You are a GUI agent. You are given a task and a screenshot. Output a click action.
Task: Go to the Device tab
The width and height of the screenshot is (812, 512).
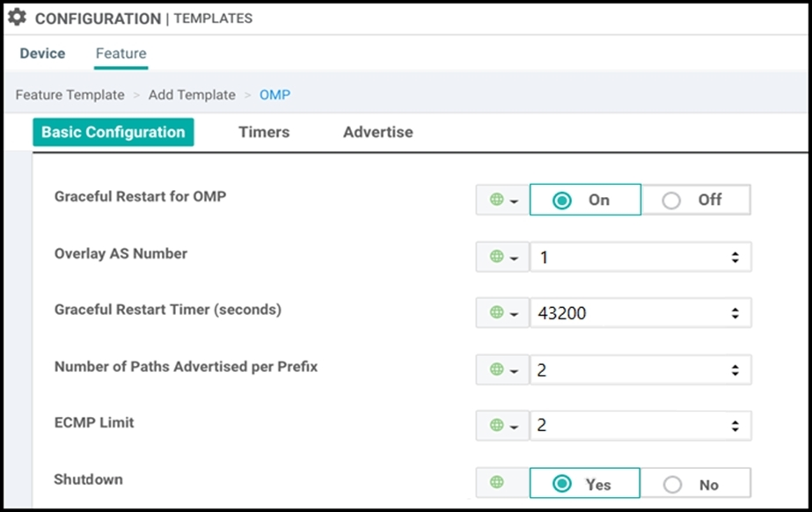(x=42, y=54)
